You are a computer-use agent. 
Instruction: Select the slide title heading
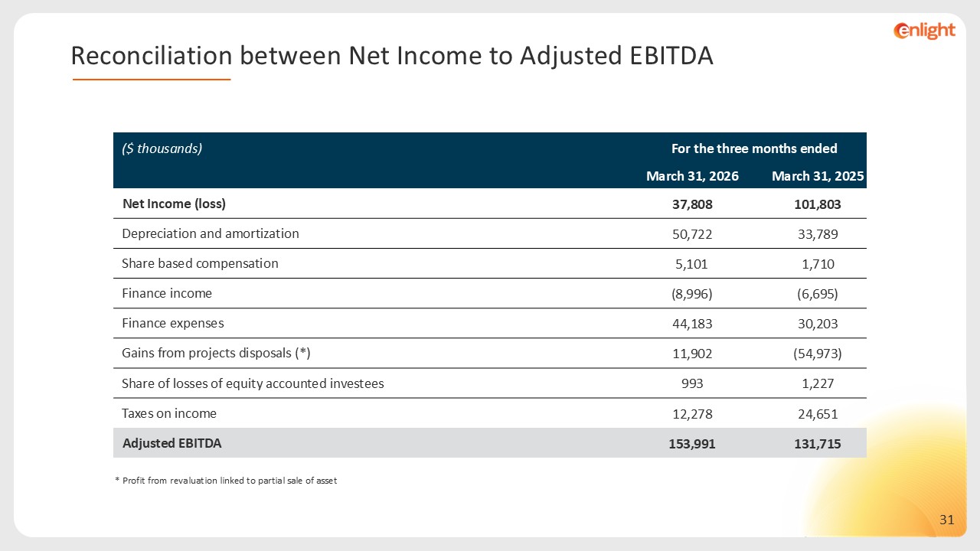[392, 55]
